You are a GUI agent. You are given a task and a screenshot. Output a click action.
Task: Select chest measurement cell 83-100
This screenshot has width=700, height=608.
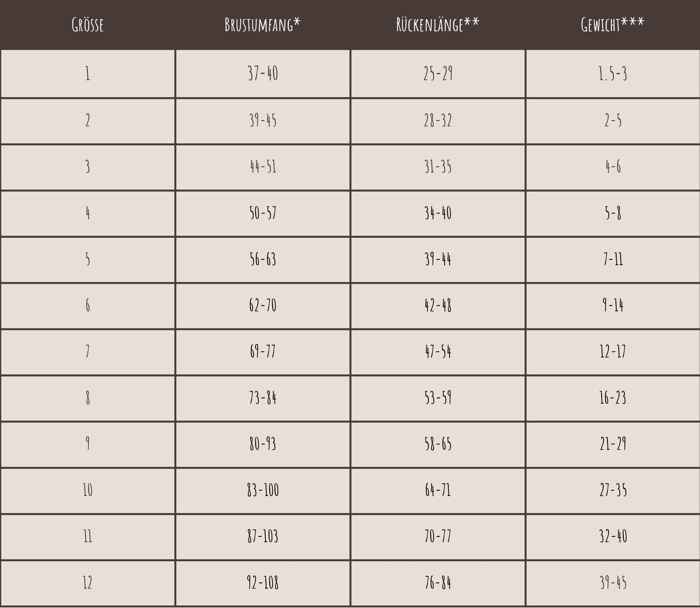(263, 490)
